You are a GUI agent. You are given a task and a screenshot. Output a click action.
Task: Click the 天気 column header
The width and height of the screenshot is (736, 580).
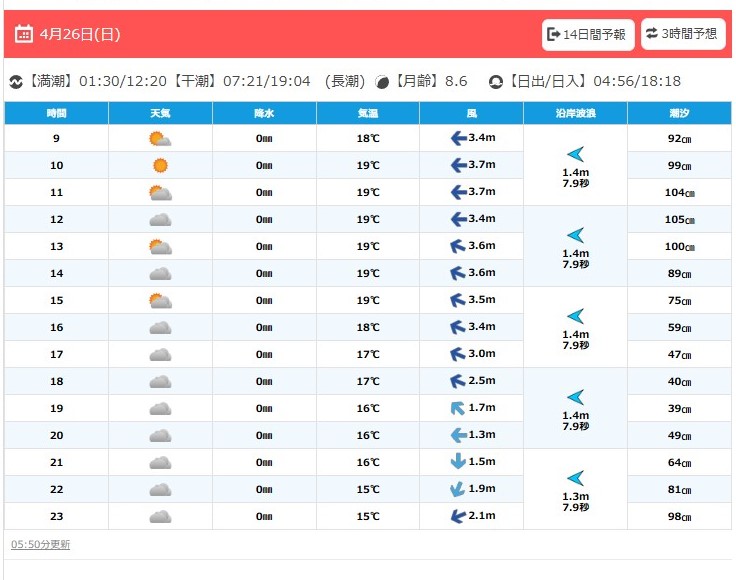160,113
